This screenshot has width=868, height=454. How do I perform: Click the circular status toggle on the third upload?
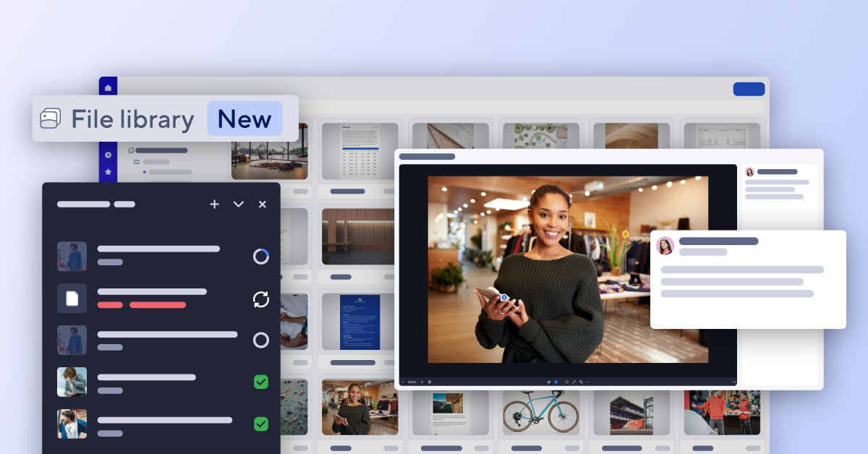click(x=261, y=340)
